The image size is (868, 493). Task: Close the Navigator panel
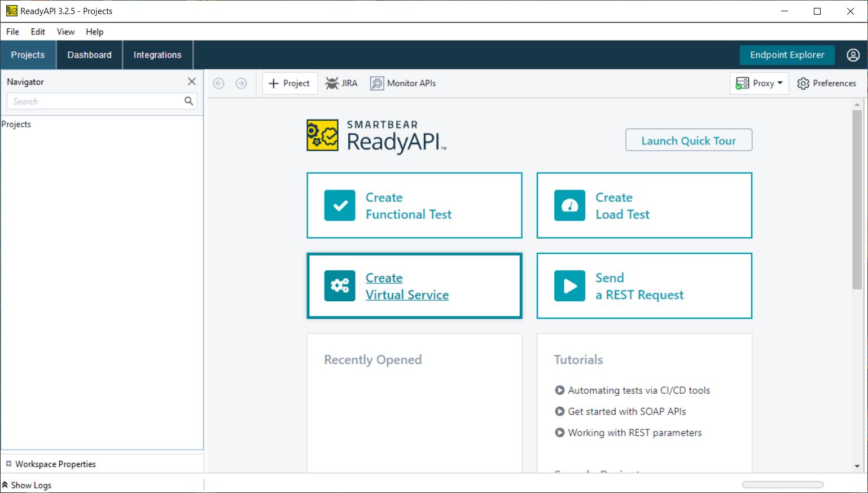(191, 81)
